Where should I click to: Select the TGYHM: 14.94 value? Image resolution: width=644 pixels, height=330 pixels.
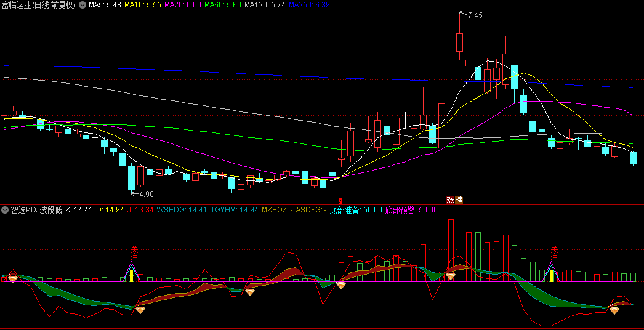(x=234, y=210)
